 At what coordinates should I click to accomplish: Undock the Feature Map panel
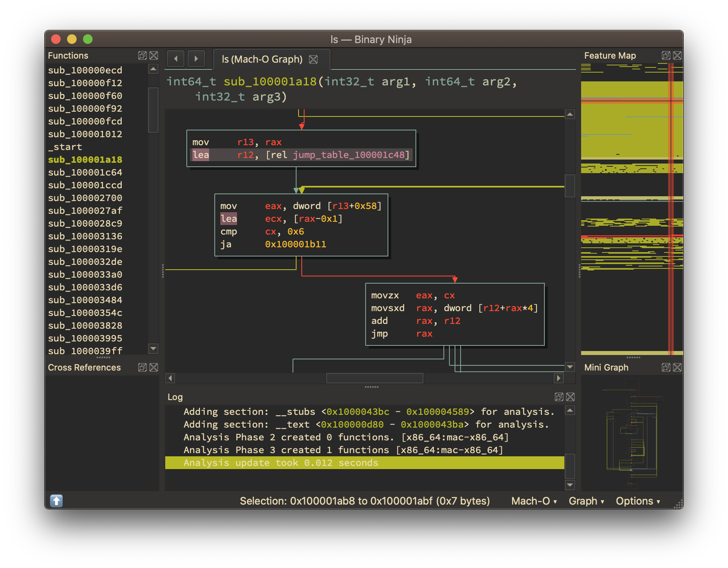click(x=666, y=55)
